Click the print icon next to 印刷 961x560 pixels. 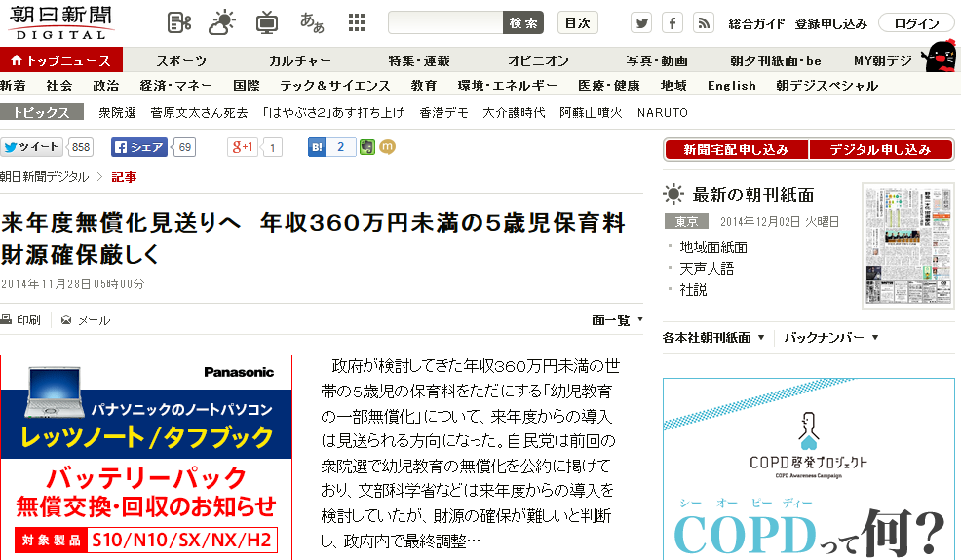pos(6,319)
